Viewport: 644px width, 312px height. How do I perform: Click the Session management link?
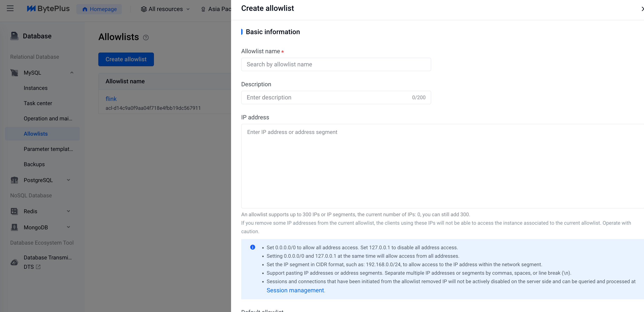(295, 290)
